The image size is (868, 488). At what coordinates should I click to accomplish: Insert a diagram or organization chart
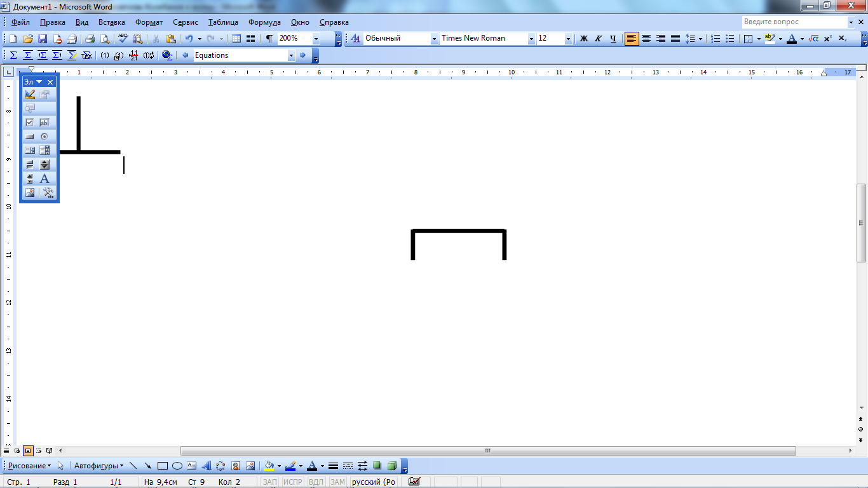click(x=220, y=466)
